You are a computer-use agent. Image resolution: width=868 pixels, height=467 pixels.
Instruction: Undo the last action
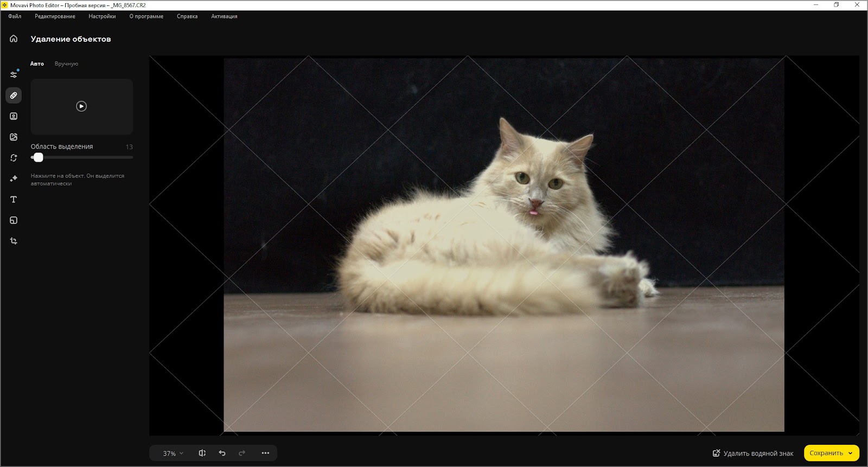tap(222, 453)
